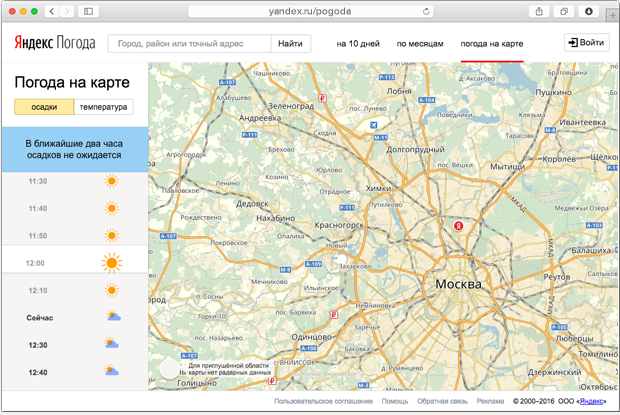Click sun icon for 11:50 forecast

pyautogui.click(x=112, y=236)
